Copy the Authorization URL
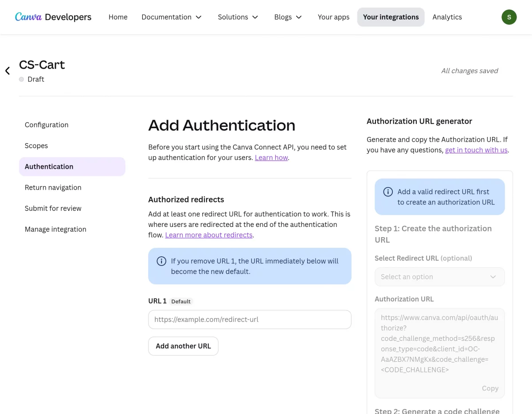The height and width of the screenshot is (414, 532). point(490,388)
